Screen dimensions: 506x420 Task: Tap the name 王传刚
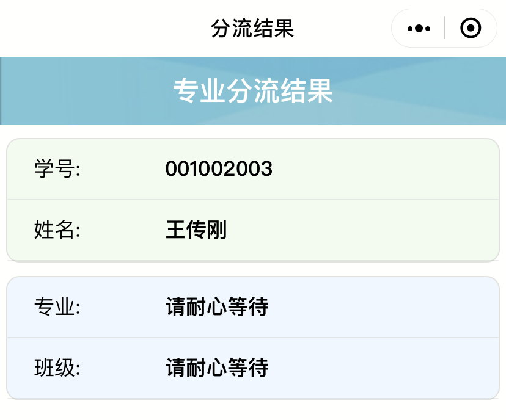[x=196, y=230]
